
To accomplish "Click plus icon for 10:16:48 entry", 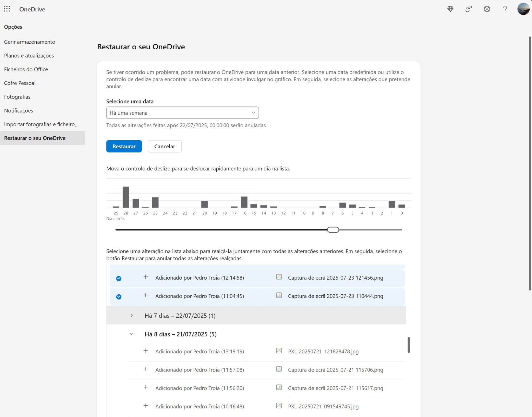I will coord(146,406).
